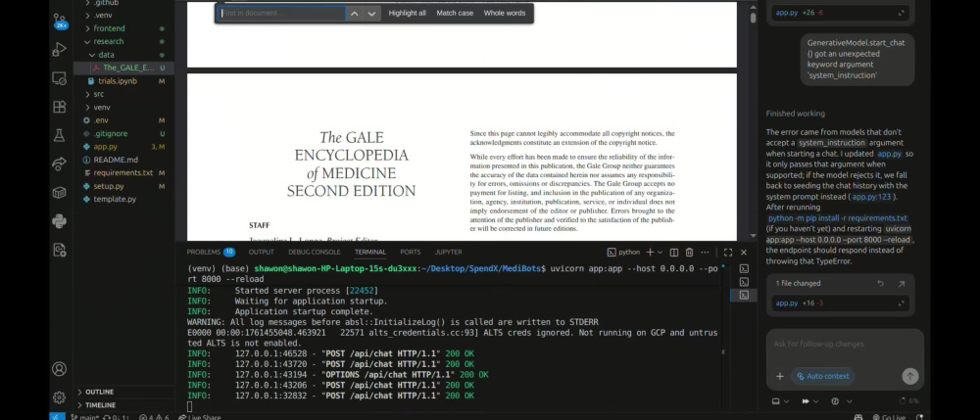The height and width of the screenshot is (420, 980).
Task: Open terminal panel more actions ellipsis
Action: tap(705, 253)
